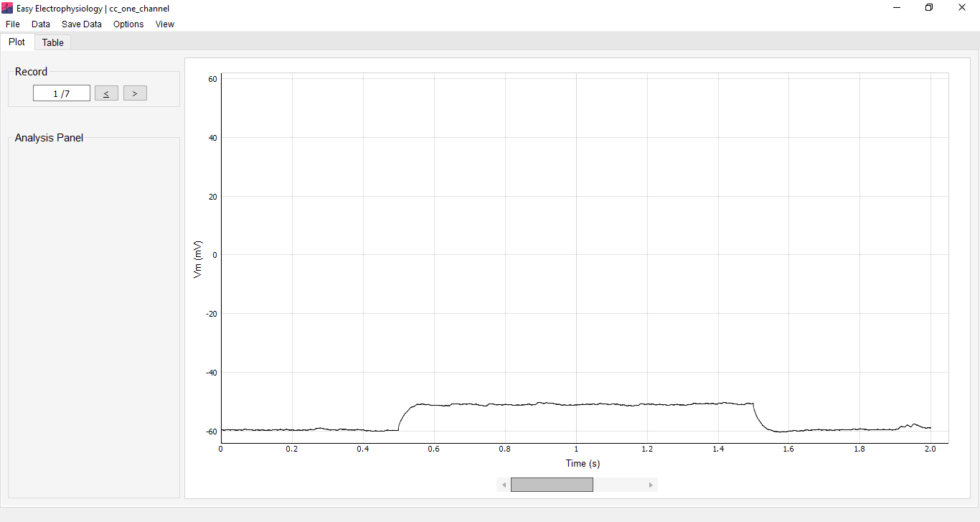Open the Save Data menu
This screenshot has height=522, width=980.
coord(82,24)
